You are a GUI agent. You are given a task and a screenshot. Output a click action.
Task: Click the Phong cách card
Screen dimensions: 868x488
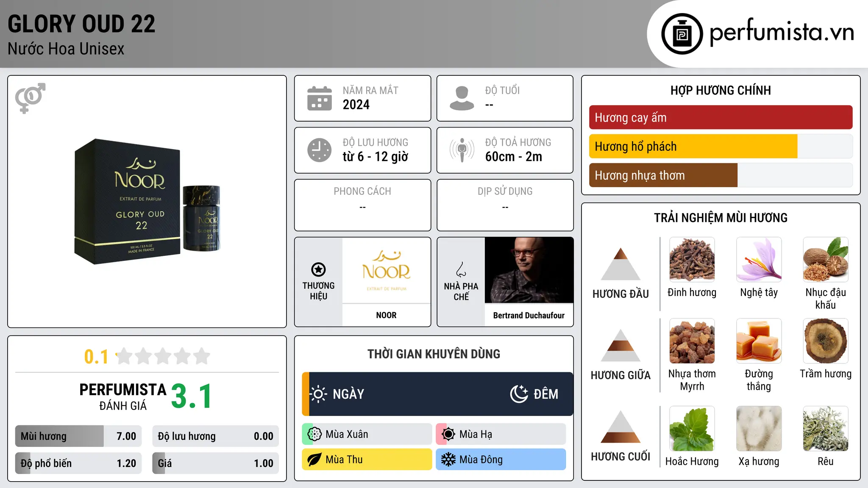point(363,205)
